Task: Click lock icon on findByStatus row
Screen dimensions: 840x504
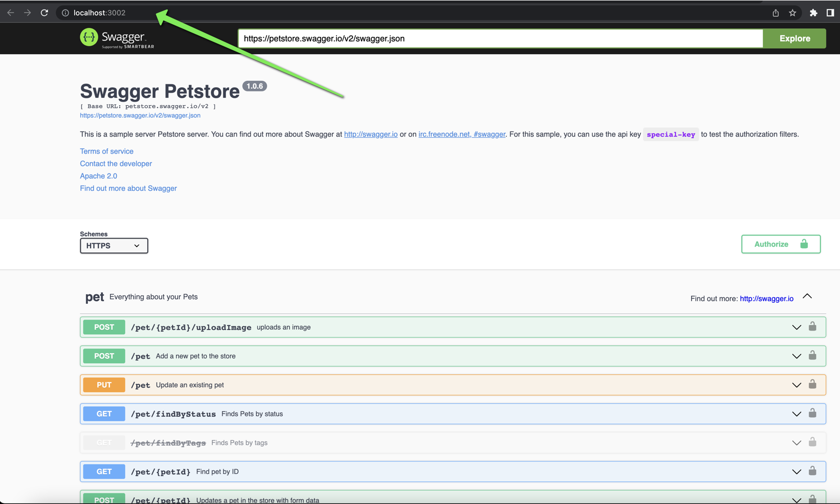Action: [x=812, y=413]
